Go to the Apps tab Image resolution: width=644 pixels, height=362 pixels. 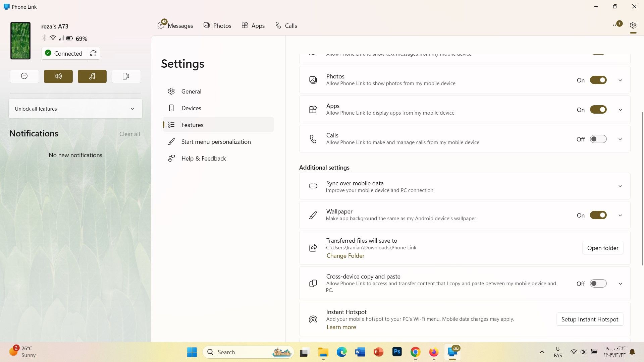(x=253, y=25)
